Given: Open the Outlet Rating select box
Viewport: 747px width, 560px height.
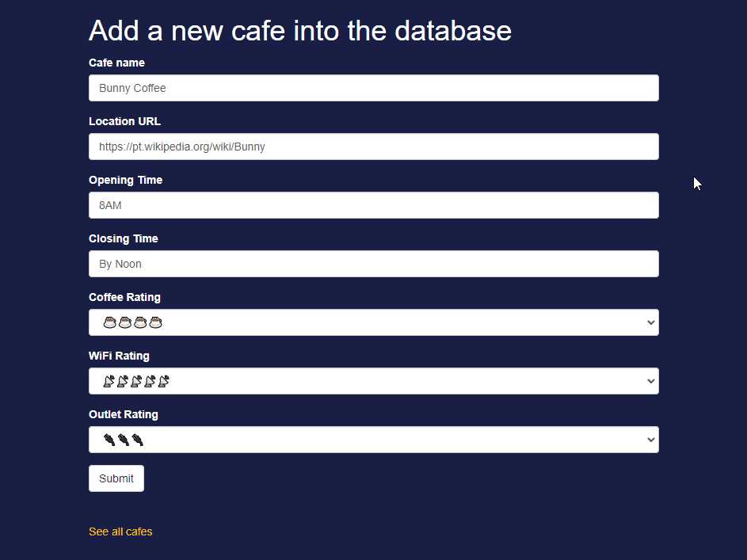Looking at the screenshot, I should tap(374, 440).
